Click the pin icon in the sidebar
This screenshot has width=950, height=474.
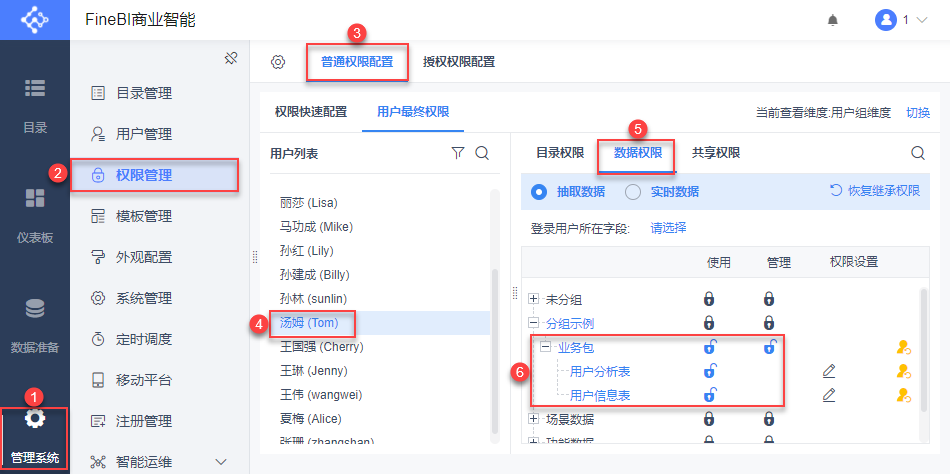coord(231,59)
